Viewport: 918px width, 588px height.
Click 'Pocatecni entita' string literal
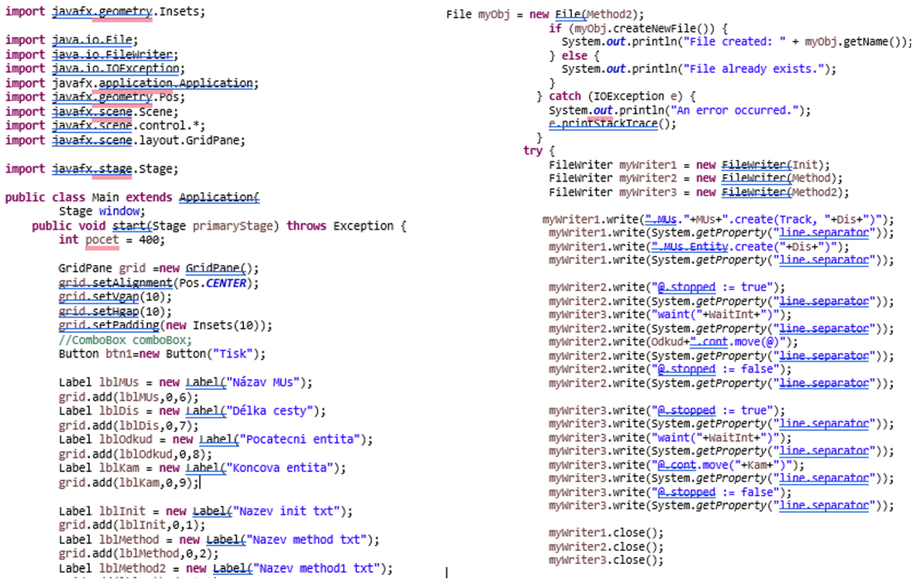[x=300, y=439]
